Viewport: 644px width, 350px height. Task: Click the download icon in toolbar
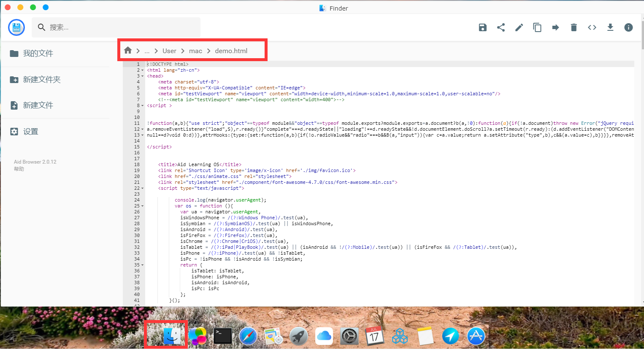pyautogui.click(x=610, y=27)
